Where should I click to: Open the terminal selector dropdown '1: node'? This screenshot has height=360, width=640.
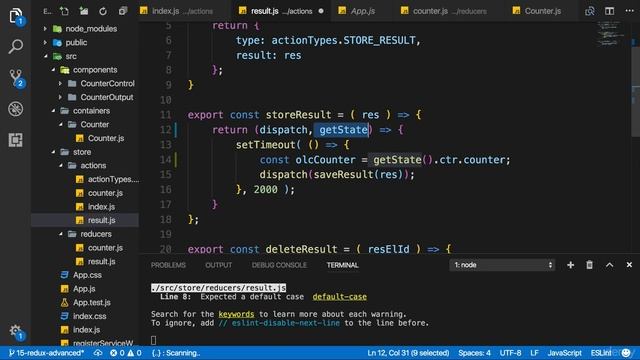[x=502, y=265]
